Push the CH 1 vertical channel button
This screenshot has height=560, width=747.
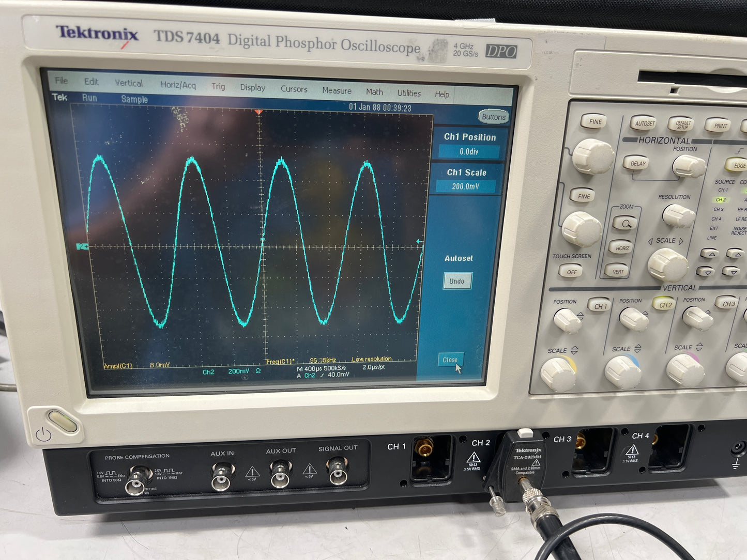click(600, 306)
